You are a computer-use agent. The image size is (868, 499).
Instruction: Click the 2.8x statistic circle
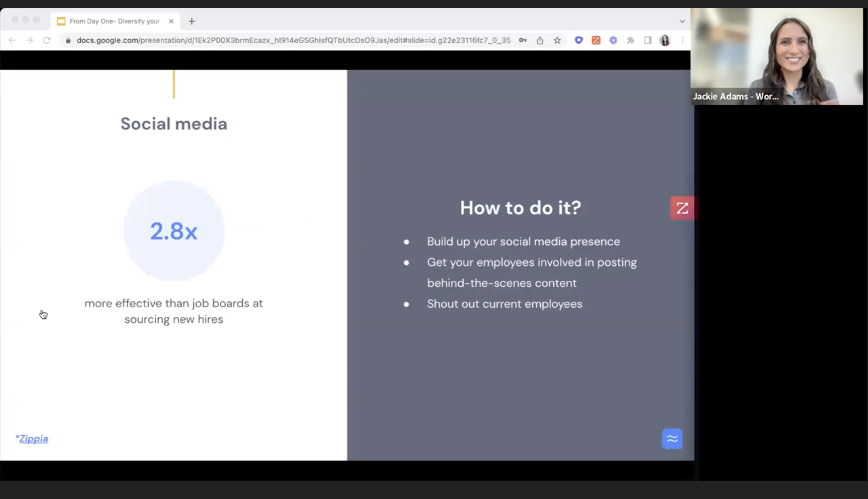174,231
